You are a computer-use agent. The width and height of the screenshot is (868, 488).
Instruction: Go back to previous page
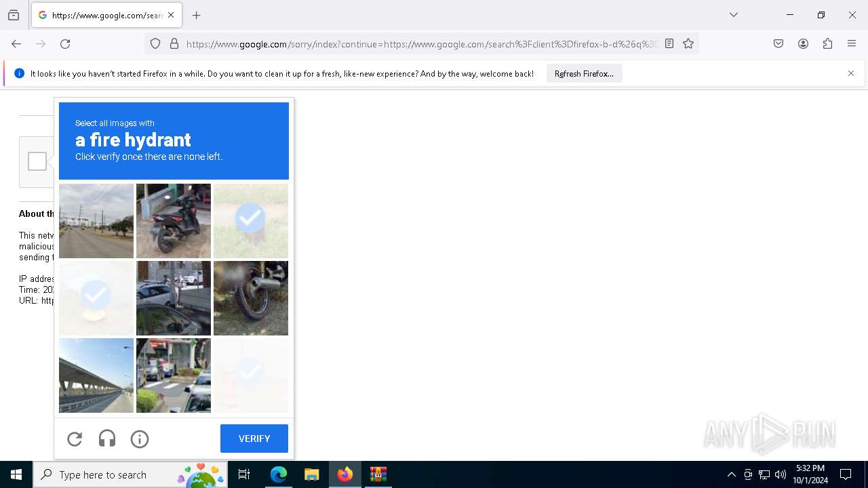[16, 44]
